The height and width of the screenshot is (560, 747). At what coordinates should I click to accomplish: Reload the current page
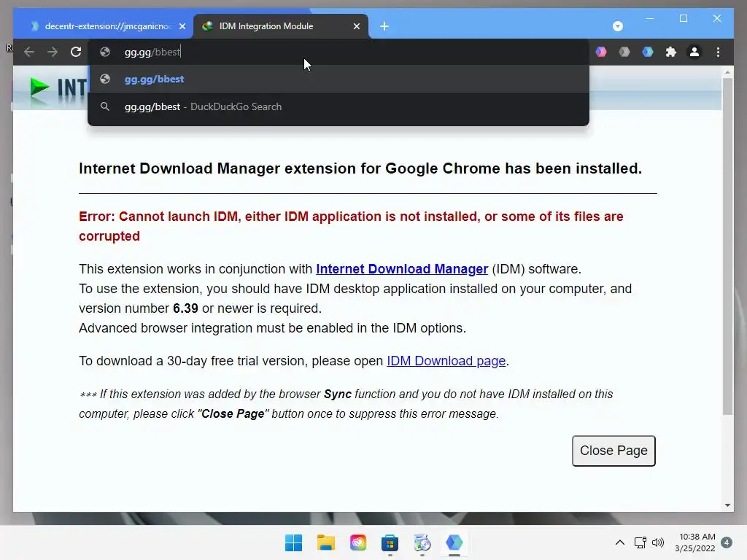coord(76,52)
